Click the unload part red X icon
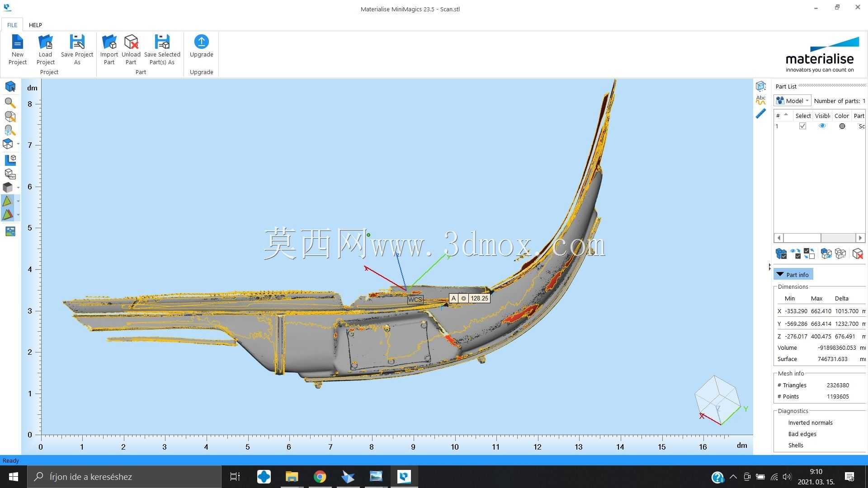 point(858,253)
